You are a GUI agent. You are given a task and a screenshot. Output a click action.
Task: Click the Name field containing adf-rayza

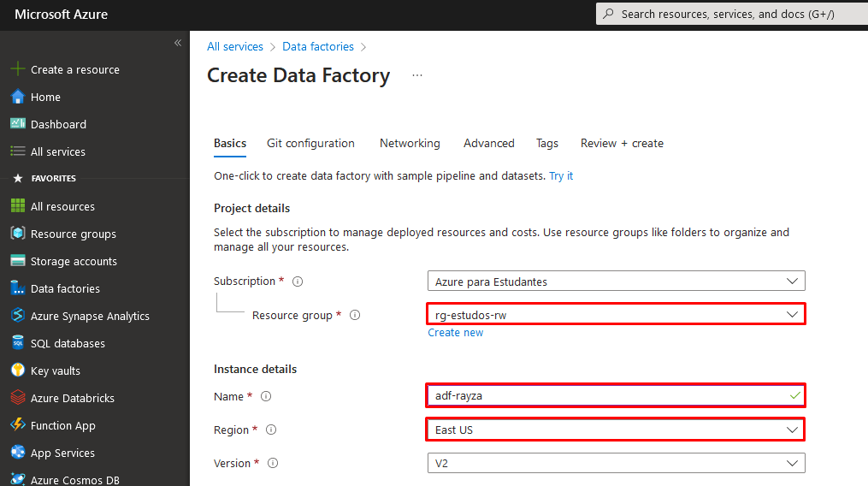(607, 395)
